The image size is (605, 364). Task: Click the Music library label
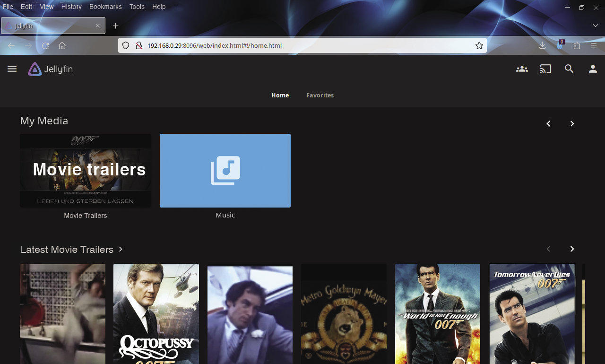[225, 215]
